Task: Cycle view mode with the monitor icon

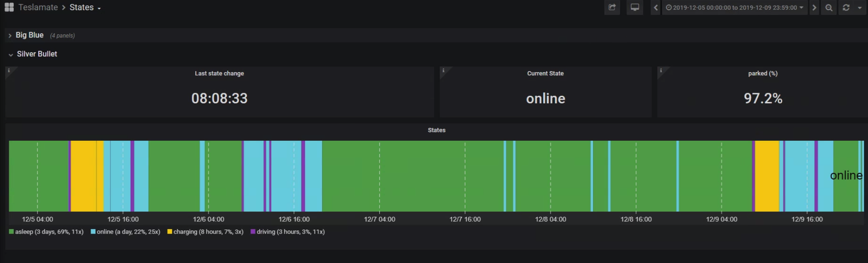Action: tap(635, 7)
